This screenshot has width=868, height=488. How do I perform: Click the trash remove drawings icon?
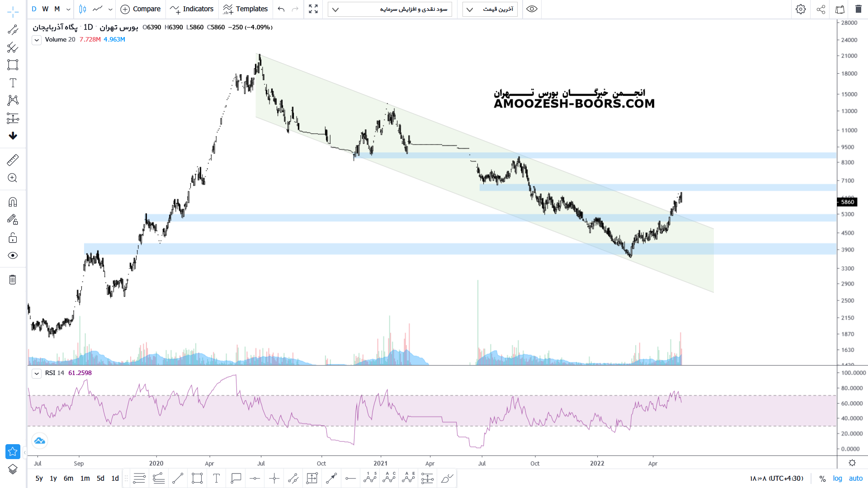click(x=13, y=280)
